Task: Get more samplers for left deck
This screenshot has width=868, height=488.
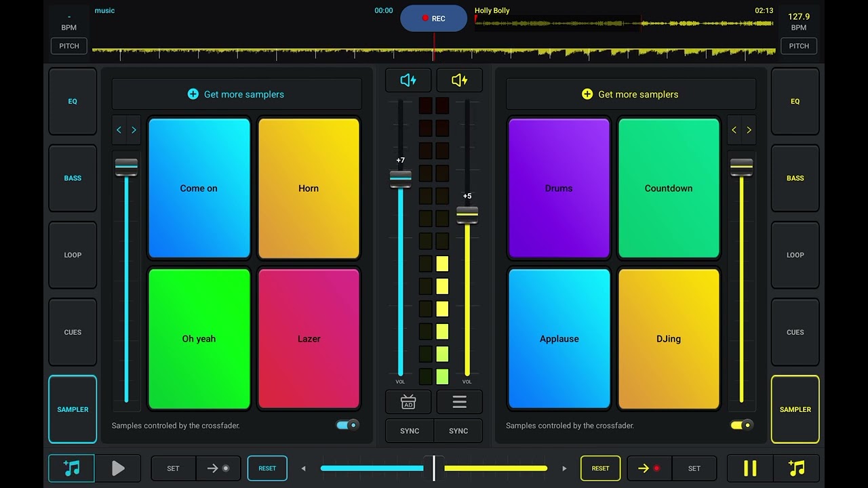Action: (x=237, y=94)
